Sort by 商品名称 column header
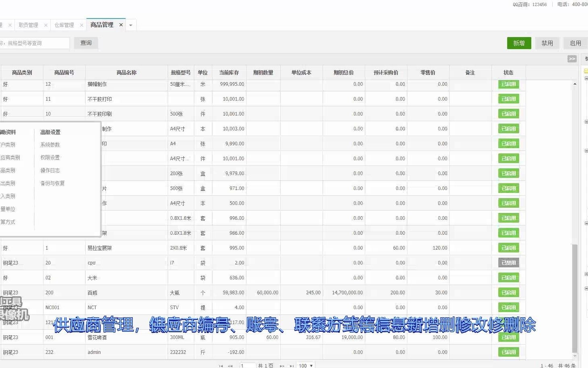This screenshot has height=368, width=588. [126, 72]
